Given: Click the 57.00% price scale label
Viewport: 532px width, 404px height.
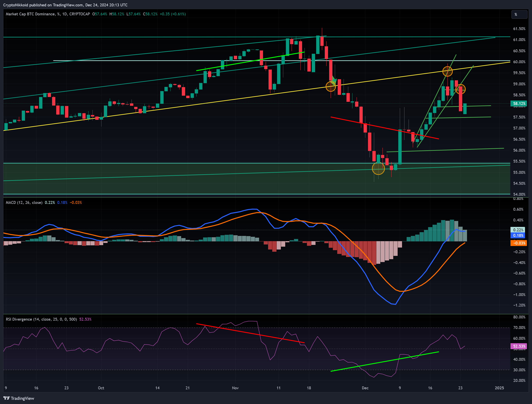Looking at the screenshot, I should 519,128.
